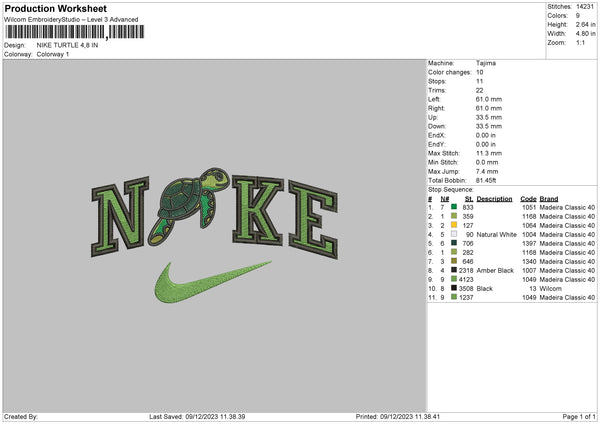The height and width of the screenshot is (424, 600).
Task: Click the 'Amber Black' description text
Action: coord(495,271)
